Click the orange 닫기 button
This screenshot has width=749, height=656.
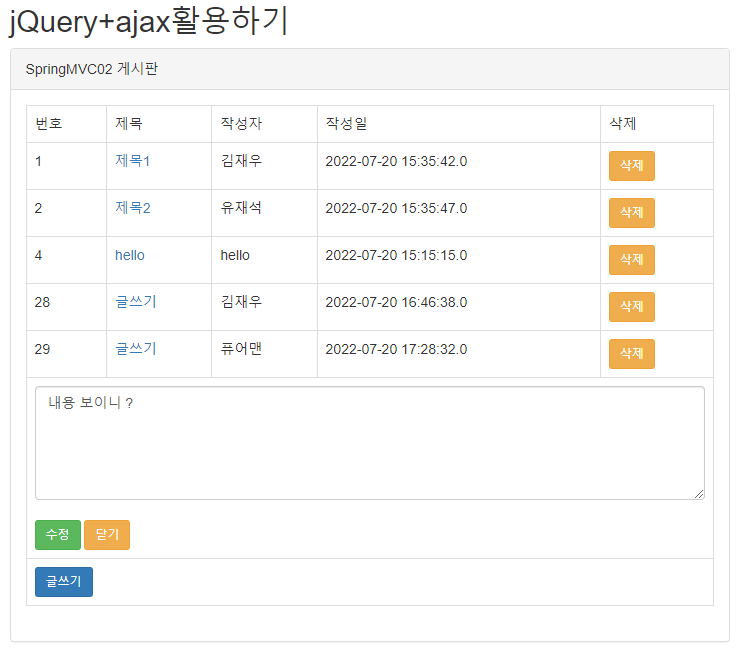click(x=107, y=535)
